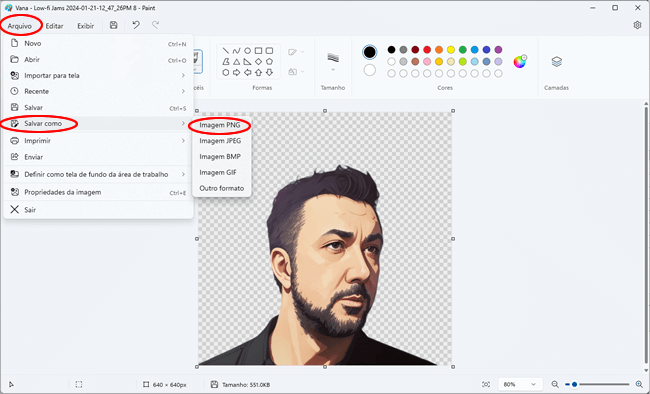Open the edit colors wheel
The width and height of the screenshot is (650, 394).
[x=519, y=61]
